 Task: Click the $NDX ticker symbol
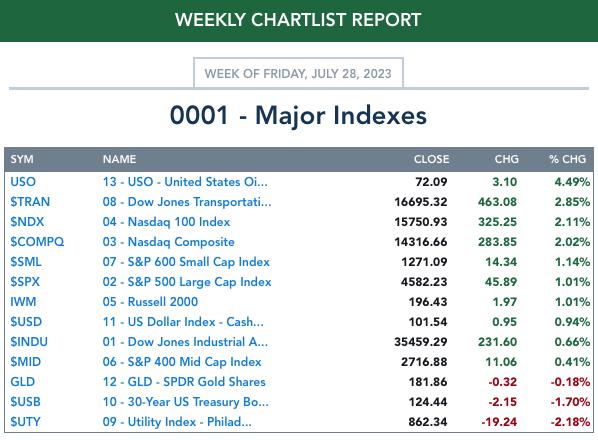tap(27, 222)
